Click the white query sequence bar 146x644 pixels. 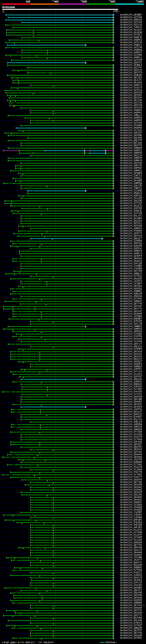[60, 9]
